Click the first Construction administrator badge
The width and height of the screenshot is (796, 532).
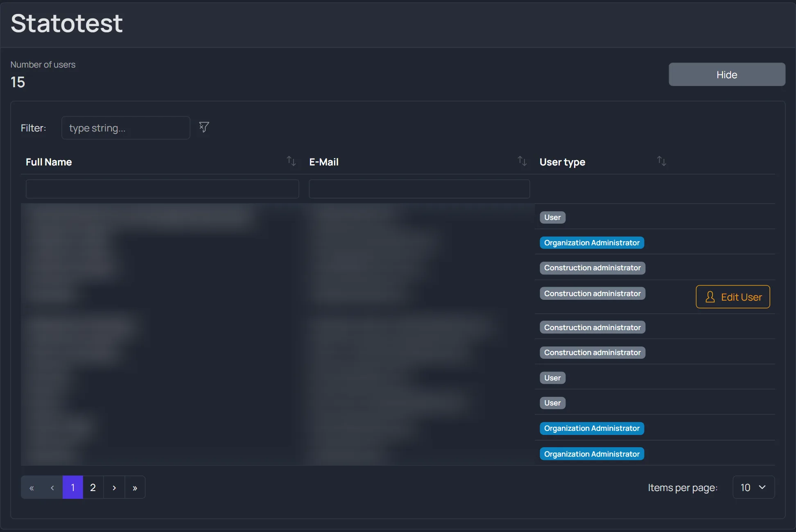pyautogui.click(x=592, y=268)
